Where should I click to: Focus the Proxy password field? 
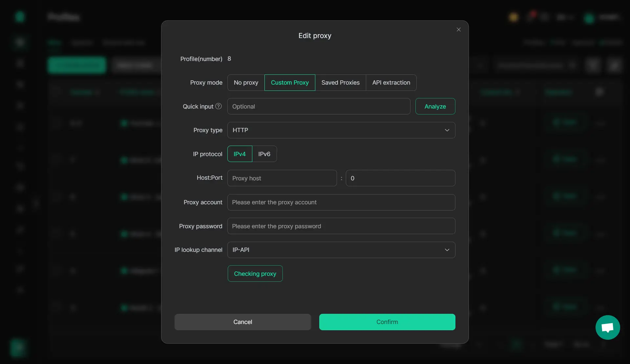coord(341,226)
